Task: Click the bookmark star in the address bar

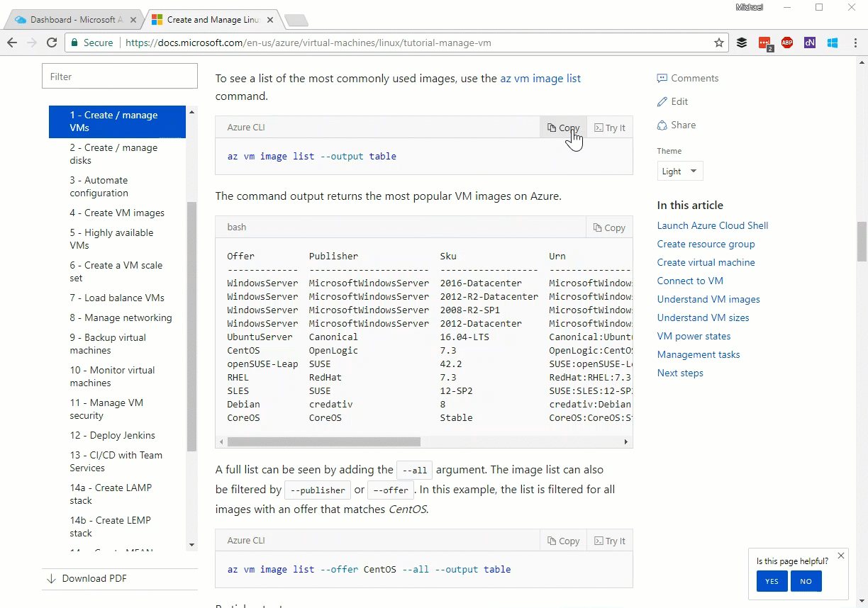Action: click(x=719, y=43)
